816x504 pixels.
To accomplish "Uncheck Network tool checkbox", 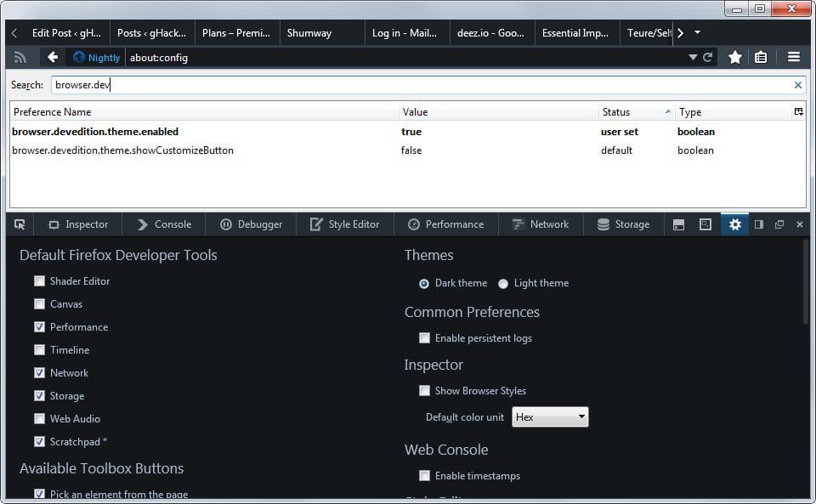I will click(40, 373).
